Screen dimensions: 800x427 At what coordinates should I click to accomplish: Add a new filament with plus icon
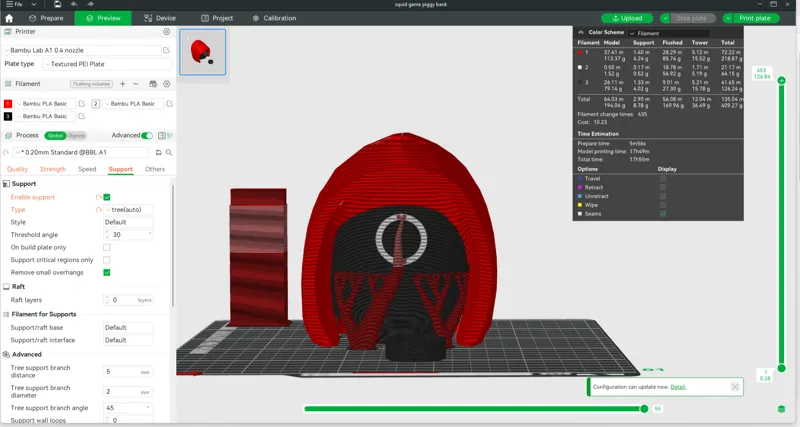tap(122, 84)
